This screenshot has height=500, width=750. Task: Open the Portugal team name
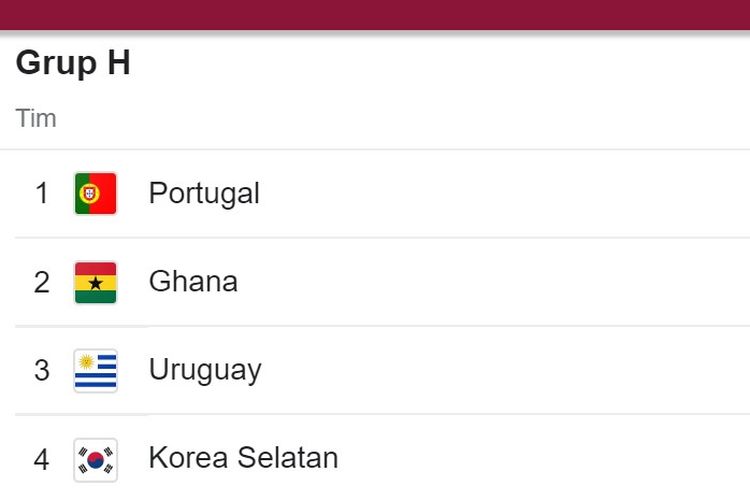[204, 193]
